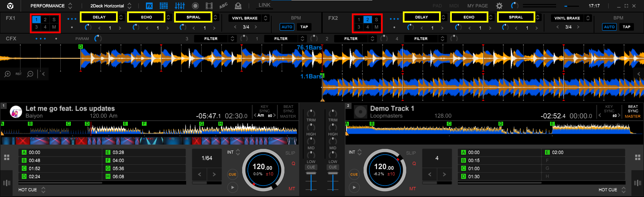
Task: Zoom in waveform with magnifier plus icon
Action: pos(7,74)
